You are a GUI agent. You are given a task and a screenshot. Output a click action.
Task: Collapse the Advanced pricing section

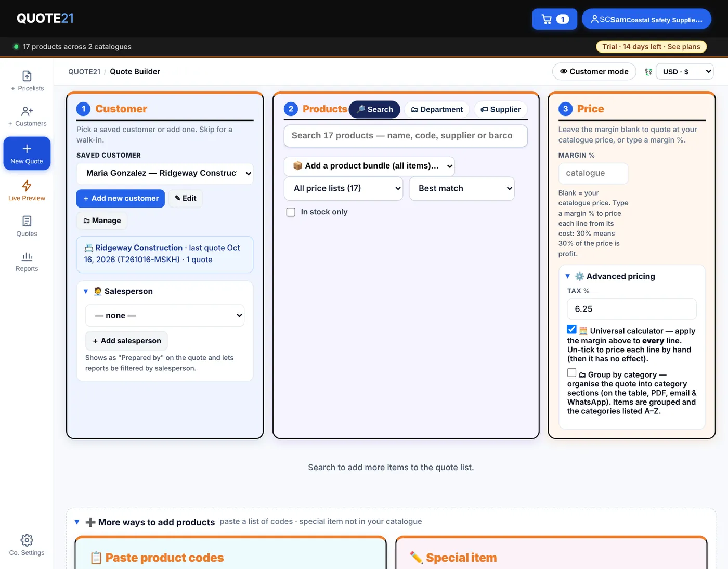tap(568, 276)
